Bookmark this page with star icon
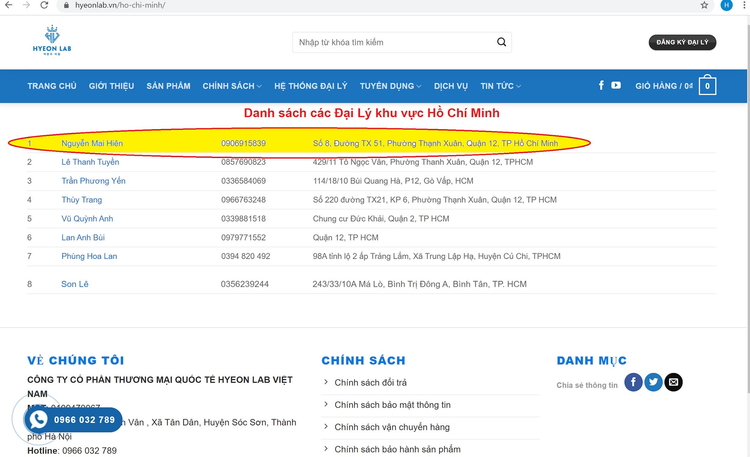The height and width of the screenshot is (457, 750). click(x=705, y=5)
